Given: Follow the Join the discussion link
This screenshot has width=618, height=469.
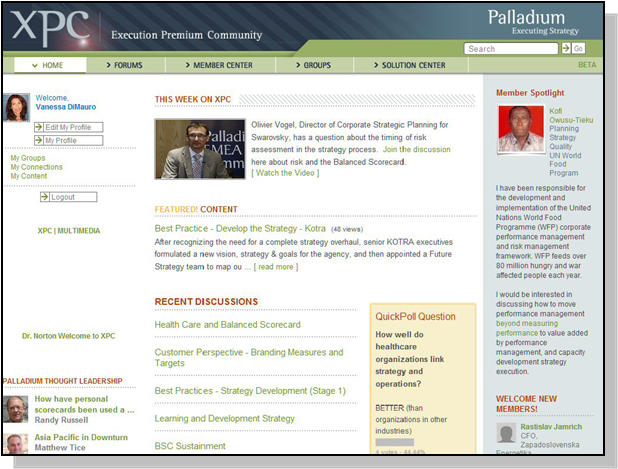Looking at the screenshot, I should [417, 149].
